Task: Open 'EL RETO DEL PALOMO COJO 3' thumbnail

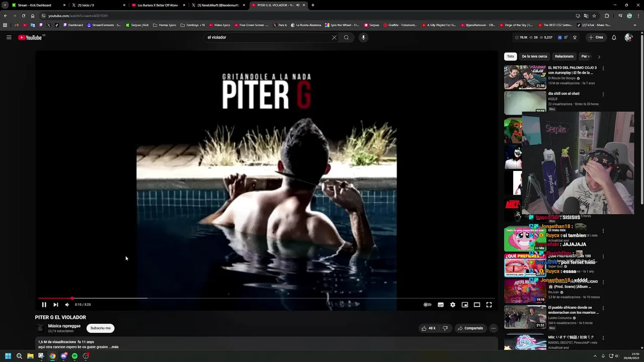Action: coord(525,77)
